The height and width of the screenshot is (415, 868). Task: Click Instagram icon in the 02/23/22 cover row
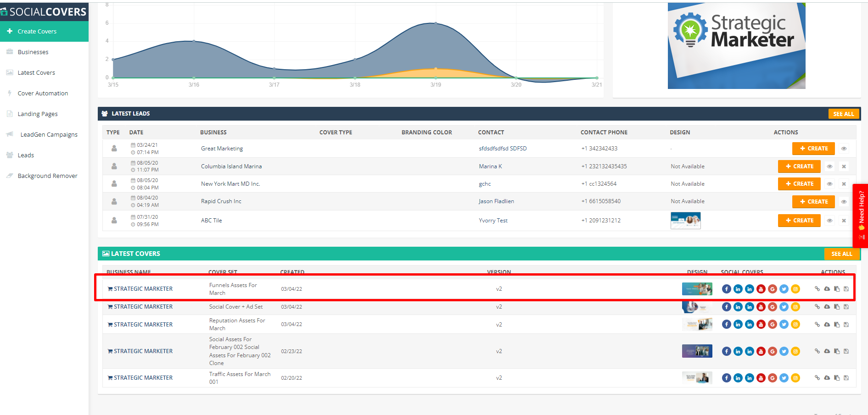[795, 351]
